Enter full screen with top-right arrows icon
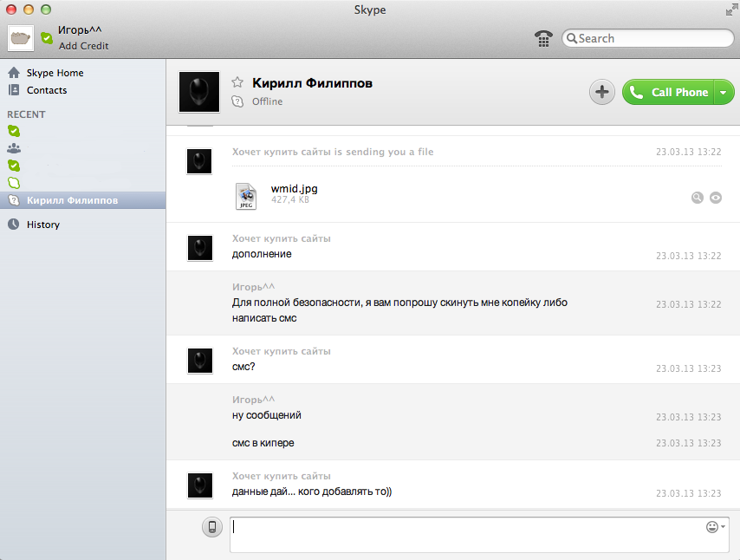This screenshot has width=740, height=560. (731, 10)
